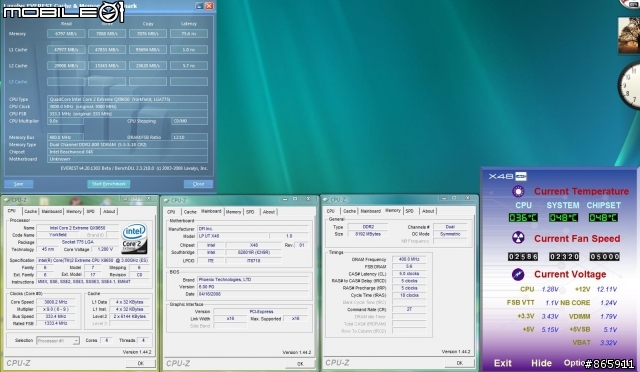Image resolution: width=640 pixels, height=372 pixels.
Task: Click Hide on the X48 monitor panel
Action: tap(541, 363)
